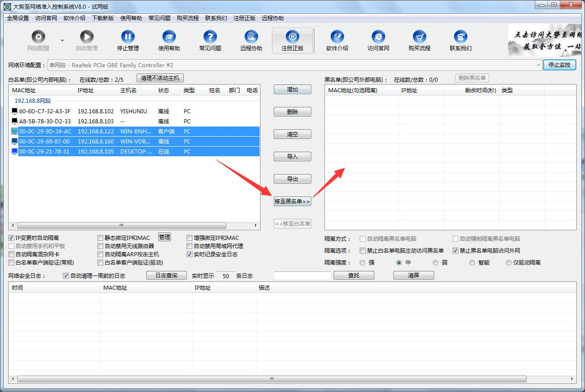The image size is (585, 392).
Task: Open the 注册正版 menu bar item
Action: (245, 18)
